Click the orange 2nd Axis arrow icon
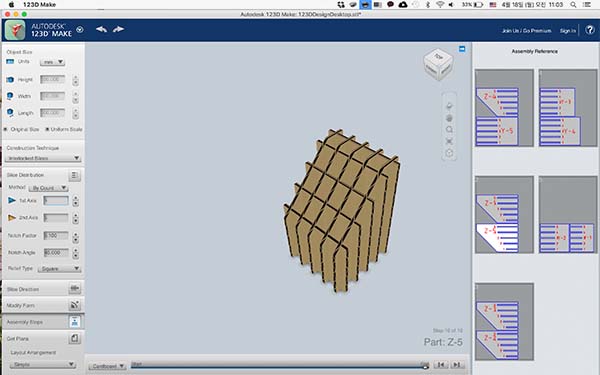Screen dimensions: 600x375 click(x=12, y=217)
